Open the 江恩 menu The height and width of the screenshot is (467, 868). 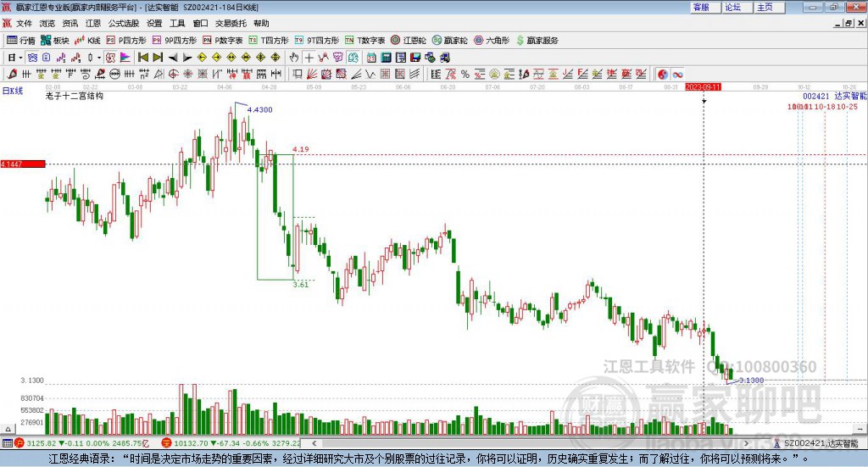tap(93, 23)
